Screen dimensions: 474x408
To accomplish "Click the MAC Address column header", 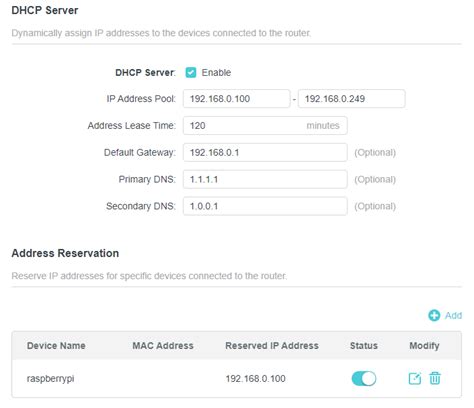I will 163,346.
